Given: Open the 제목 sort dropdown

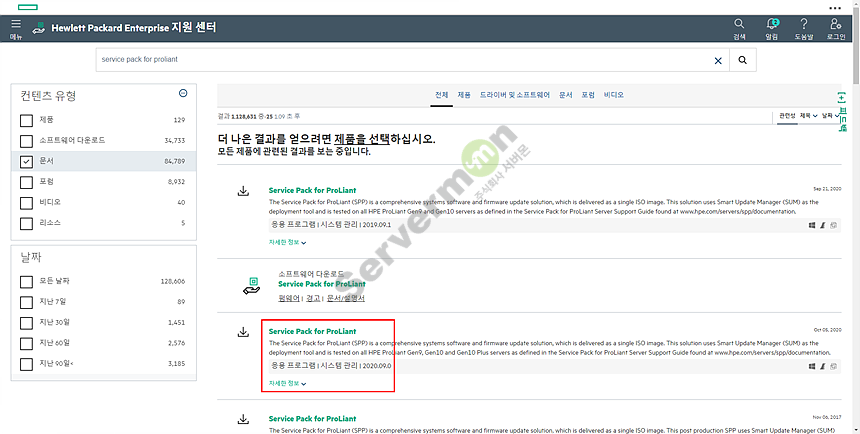Looking at the screenshot, I should (808, 116).
